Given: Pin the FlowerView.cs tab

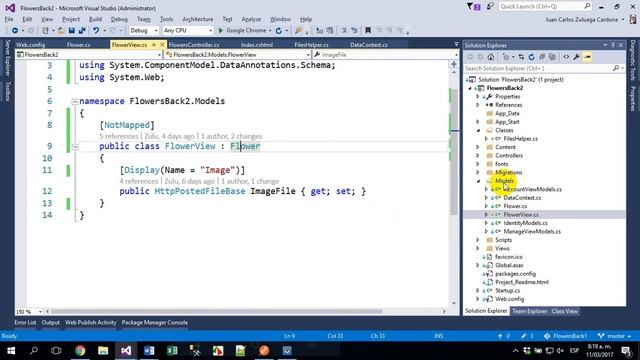Looking at the screenshot, I should [x=154, y=45].
